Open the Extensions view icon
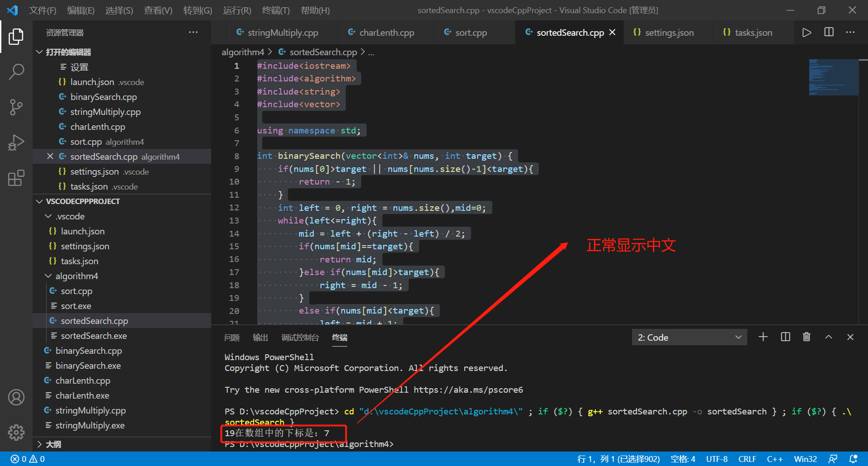 pos(16,178)
